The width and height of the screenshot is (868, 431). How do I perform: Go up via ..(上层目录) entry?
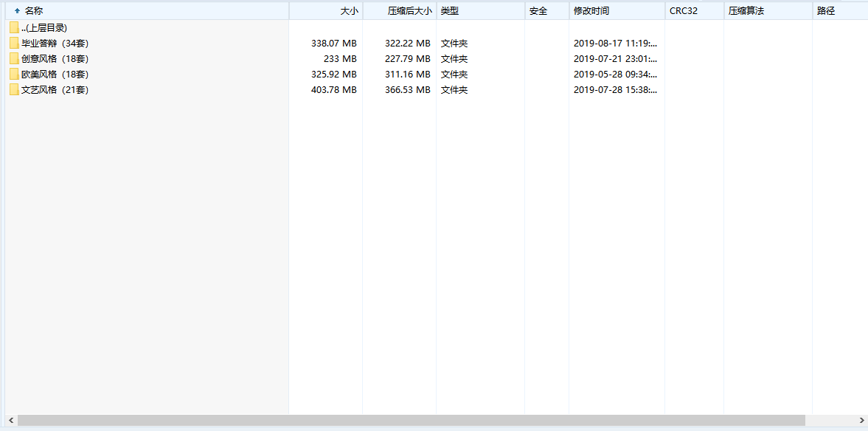[44, 28]
